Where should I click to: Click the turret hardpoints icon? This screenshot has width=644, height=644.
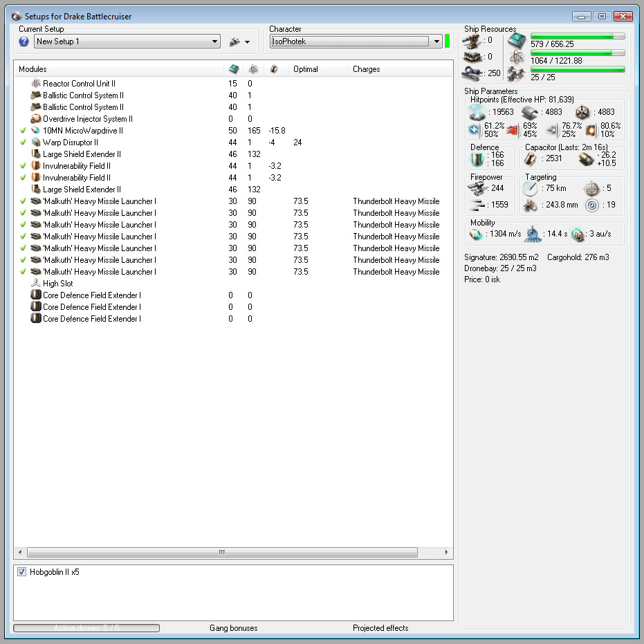[472, 41]
